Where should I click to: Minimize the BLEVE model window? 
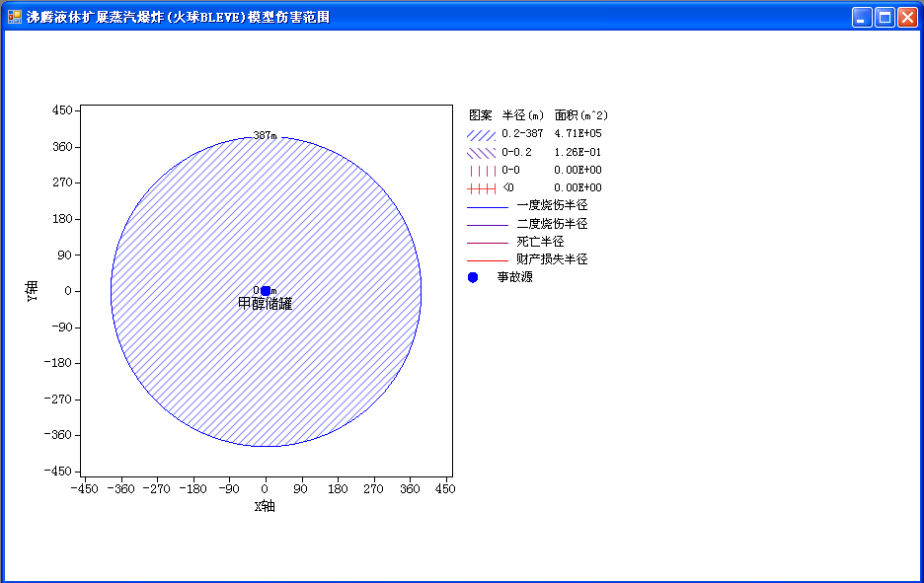(862, 18)
